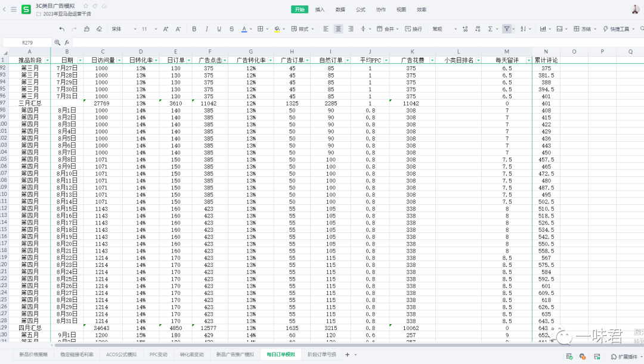Open the 宋体 font name dropdown

[x=121, y=29]
